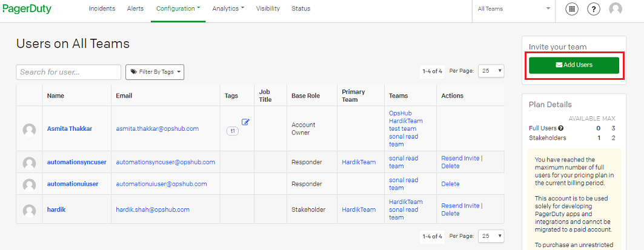Open the apps grid icon

(571, 9)
